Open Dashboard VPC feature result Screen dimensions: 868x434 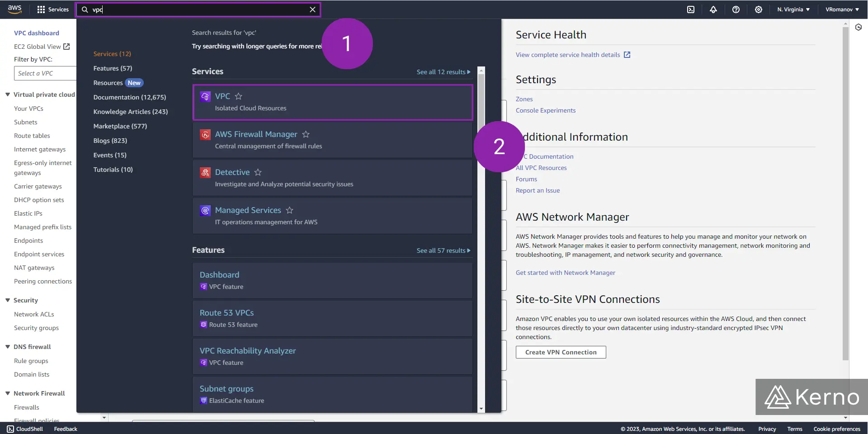coord(333,280)
